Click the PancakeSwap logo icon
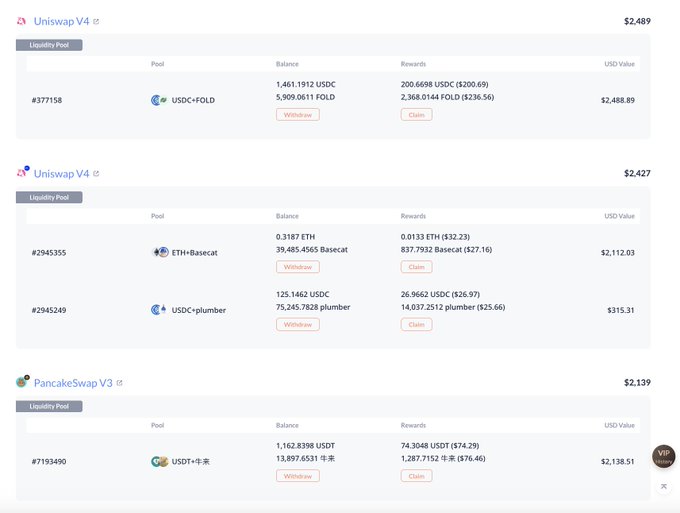 [x=23, y=381]
